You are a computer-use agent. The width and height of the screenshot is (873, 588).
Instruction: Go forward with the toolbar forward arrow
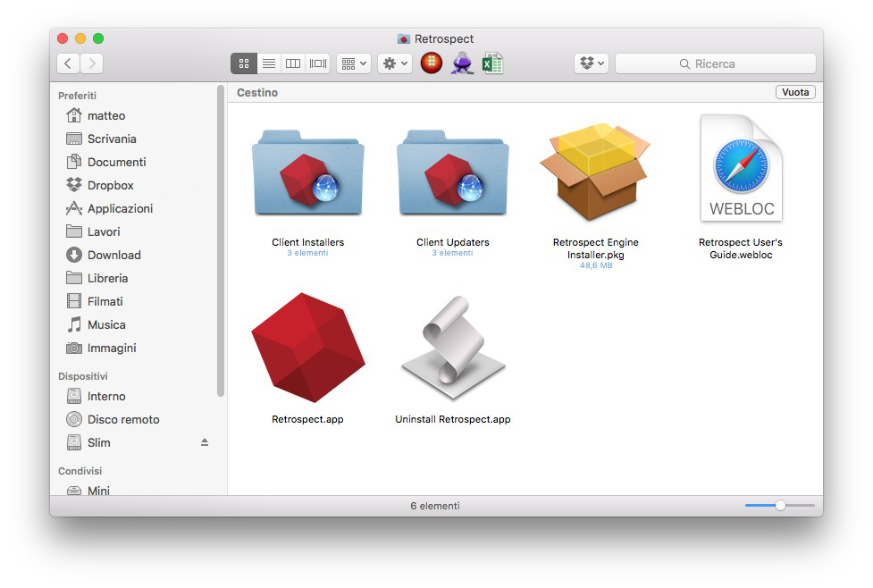tap(92, 63)
